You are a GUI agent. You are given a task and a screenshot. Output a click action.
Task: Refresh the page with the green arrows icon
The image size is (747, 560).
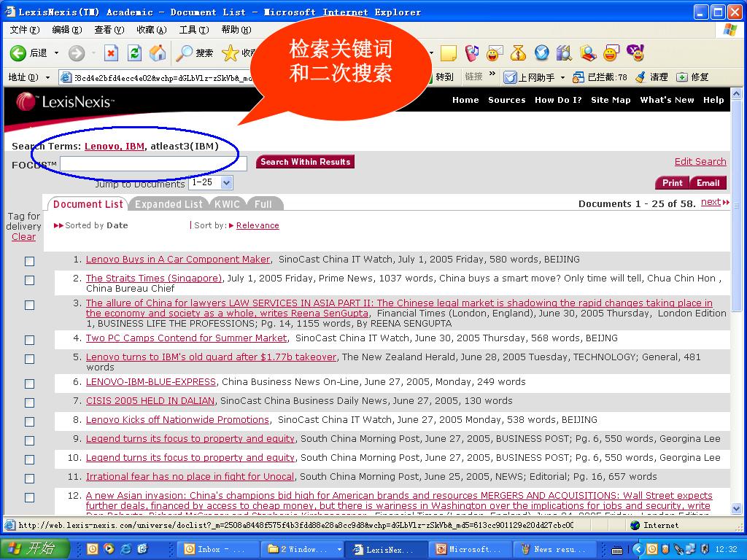point(134,52)
